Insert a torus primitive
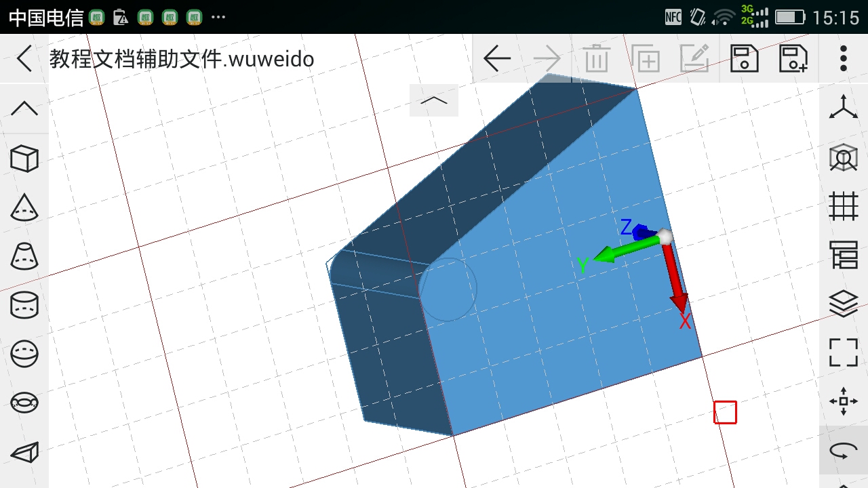The height and width of the screenshot is (488, 868). 24,403
